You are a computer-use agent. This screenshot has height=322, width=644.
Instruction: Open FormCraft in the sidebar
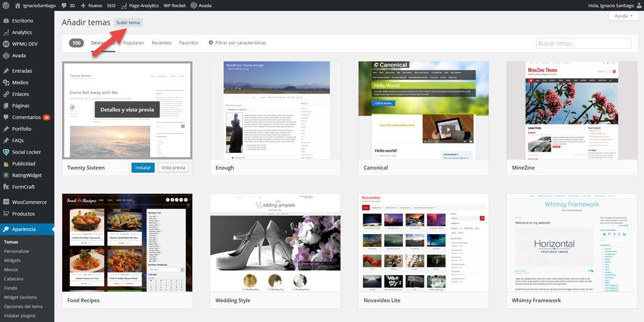point(23,187)
